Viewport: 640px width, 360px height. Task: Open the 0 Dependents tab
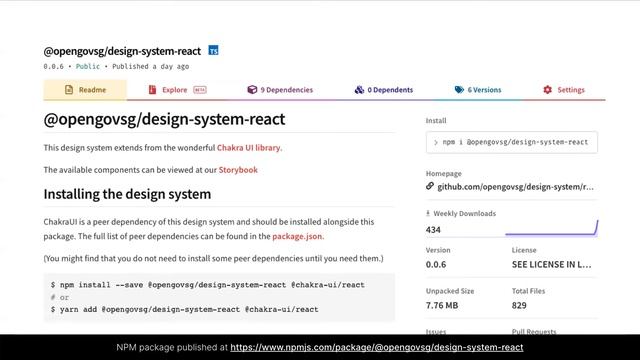384,90
